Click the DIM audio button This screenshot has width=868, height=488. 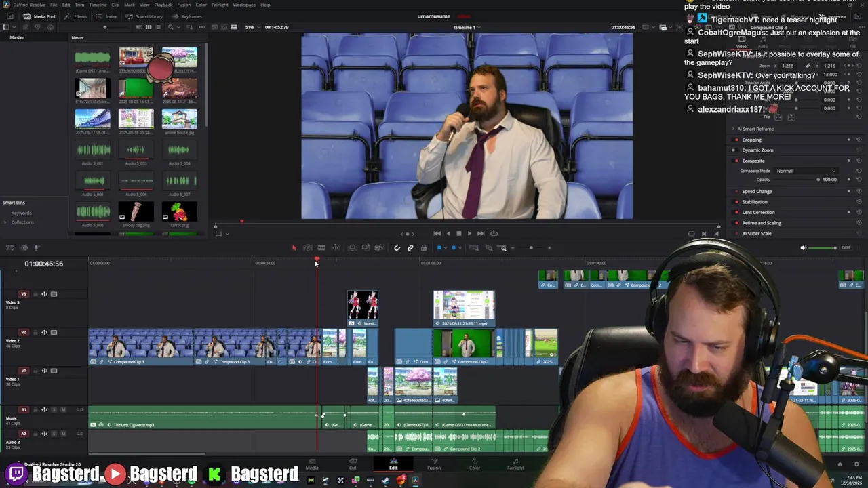point(846,248)
